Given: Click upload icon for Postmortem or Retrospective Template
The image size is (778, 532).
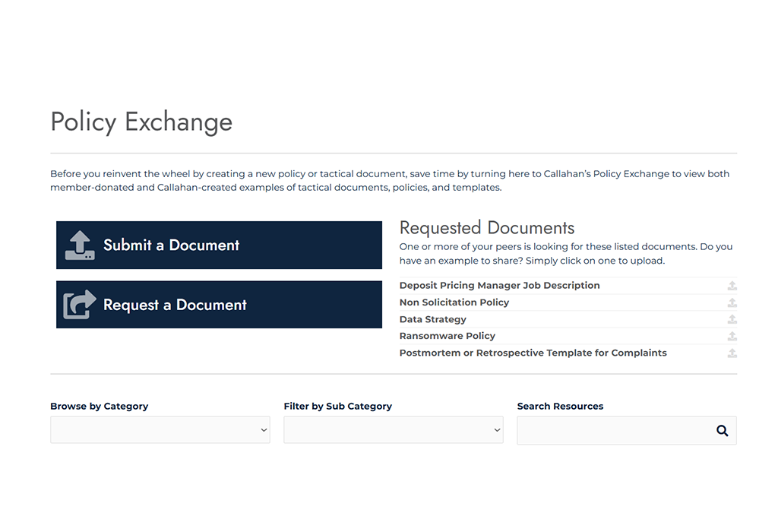Looking at the screenshot, I should point(732,353).
